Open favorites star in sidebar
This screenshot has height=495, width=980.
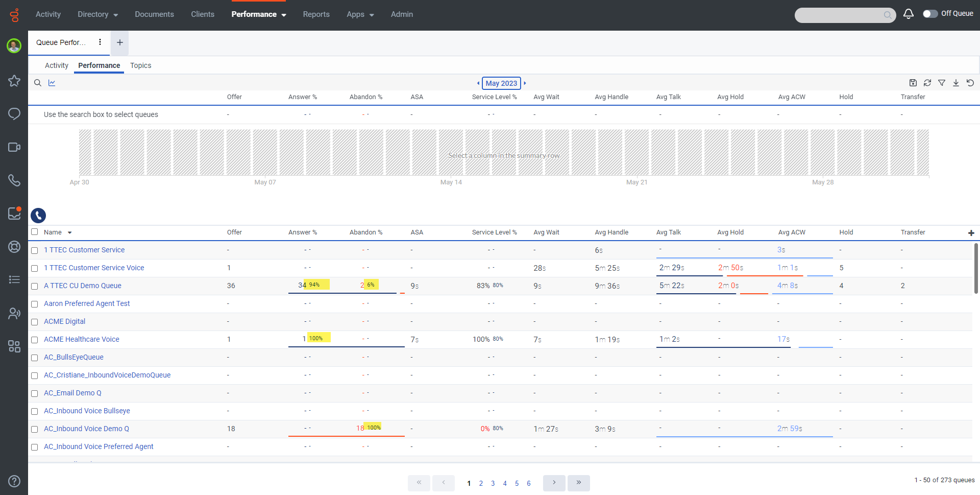click(x=14, y=81)
